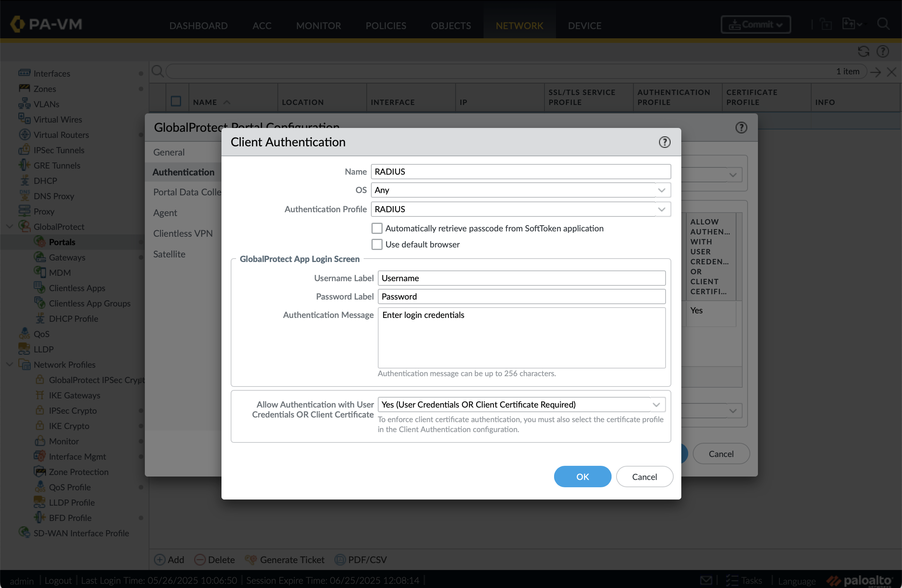Check the Use default browser option

(377, 244)
